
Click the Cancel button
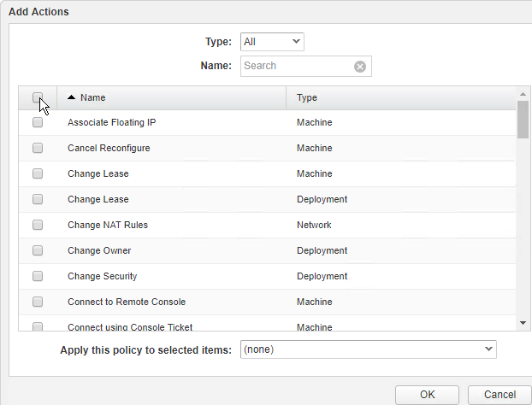(x=499, y=395)
